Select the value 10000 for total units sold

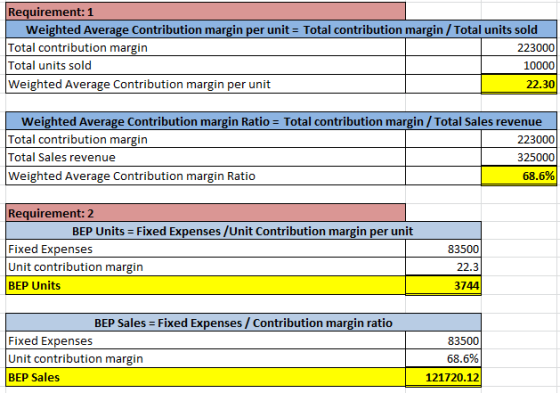pyautogui.click(x=519, y=65)
